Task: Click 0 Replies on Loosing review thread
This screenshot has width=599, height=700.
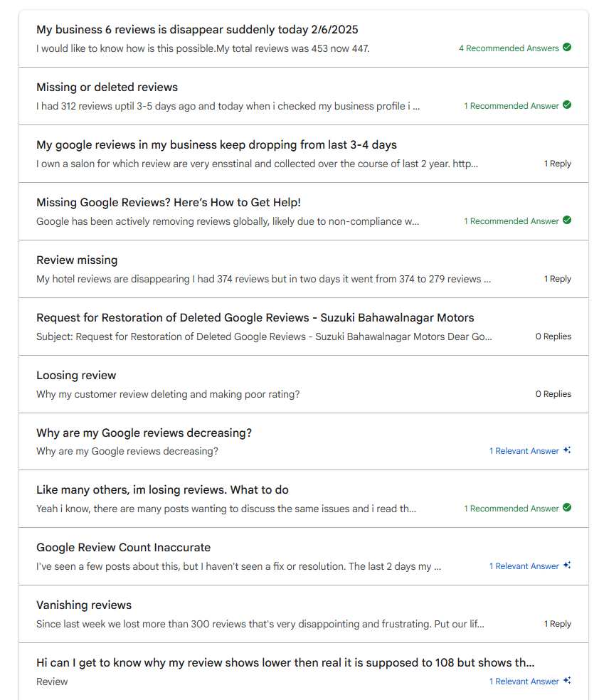Action: pyautogui.click(x=553, y=394)
